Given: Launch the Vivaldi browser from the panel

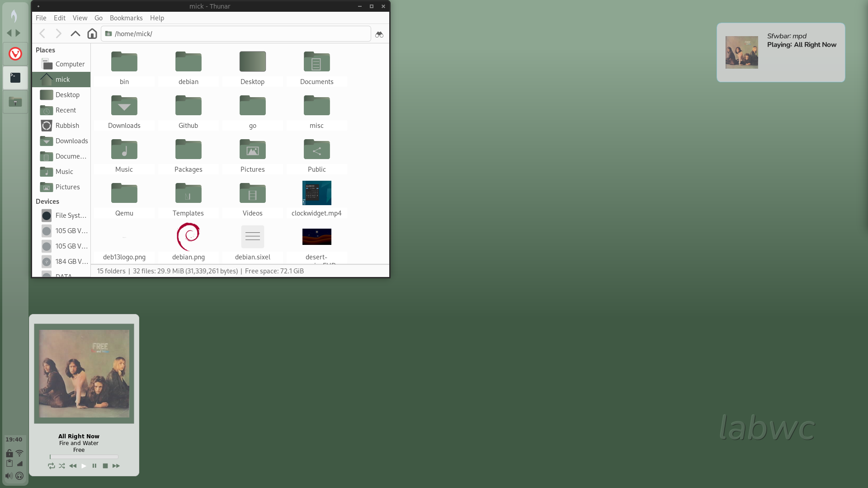Looking at the screenshot, I should point(15,54).
